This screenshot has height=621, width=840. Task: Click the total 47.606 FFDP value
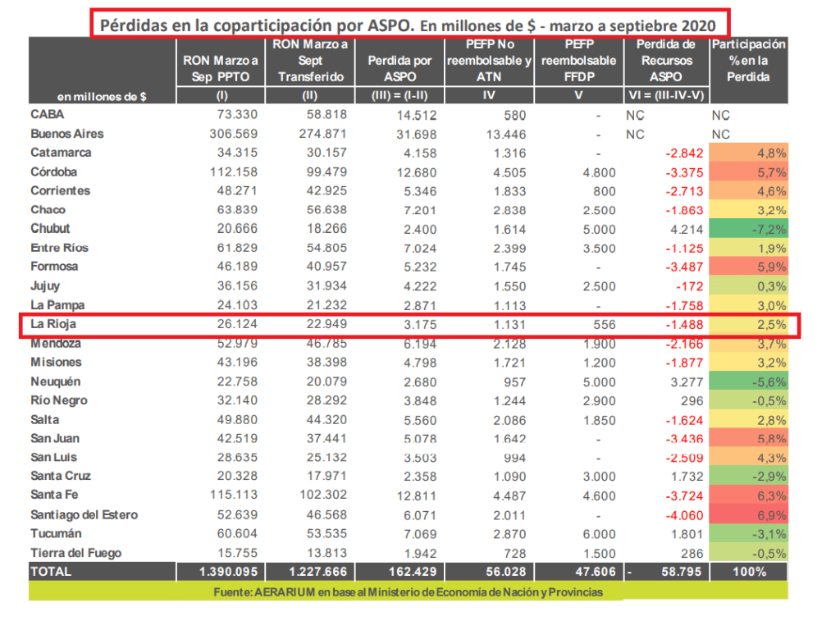[596, 572]
